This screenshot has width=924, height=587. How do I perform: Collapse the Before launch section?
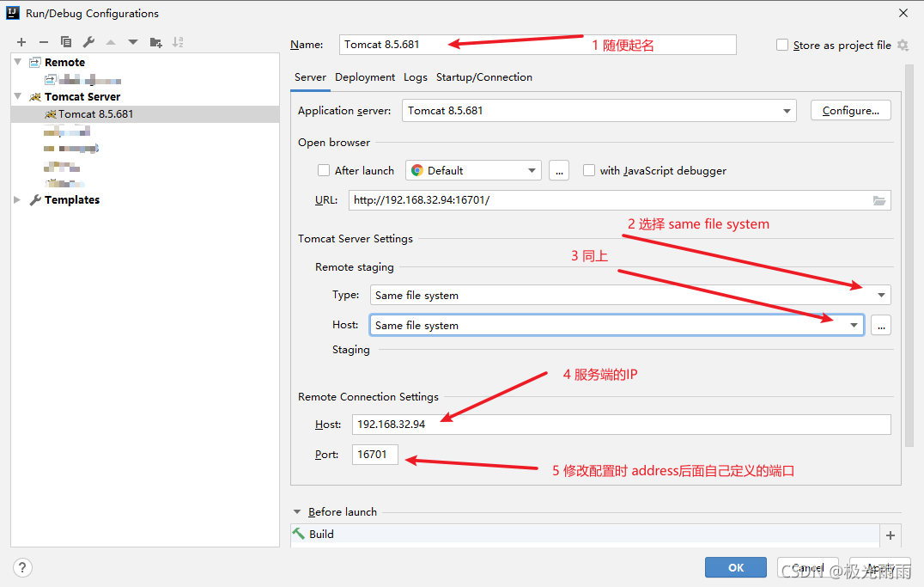(x=297, y=512)
